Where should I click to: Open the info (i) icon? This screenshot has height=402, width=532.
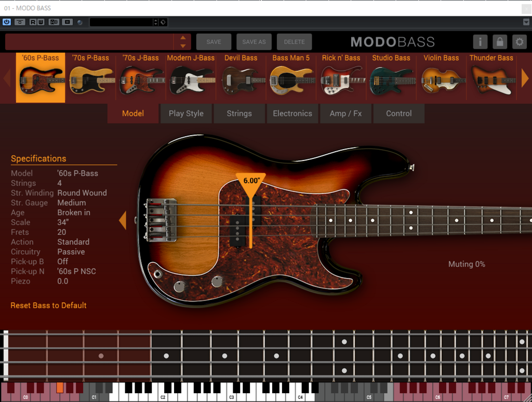click(x=480, y=42)
